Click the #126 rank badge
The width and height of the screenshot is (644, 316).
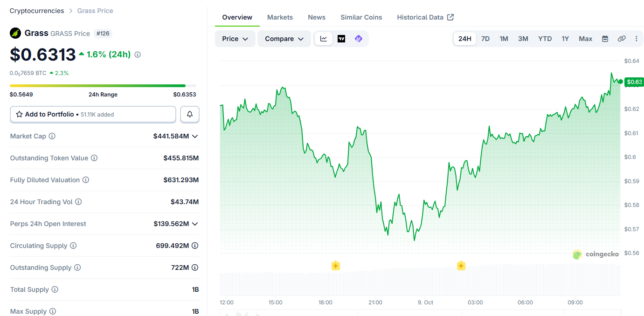(x=103, y=34)
